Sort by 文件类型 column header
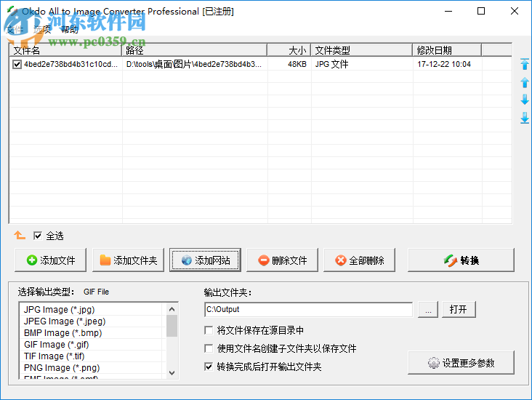 tap(362, 50)
